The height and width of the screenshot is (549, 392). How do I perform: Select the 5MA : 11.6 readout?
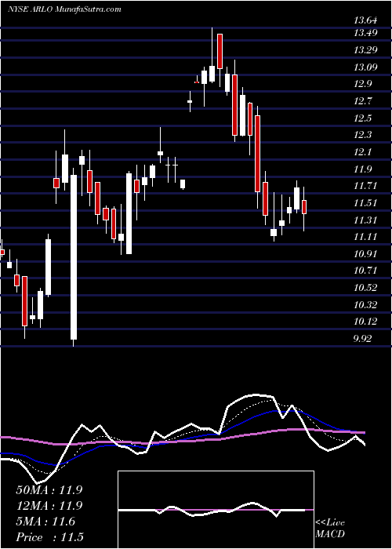(x=45, y=522)
